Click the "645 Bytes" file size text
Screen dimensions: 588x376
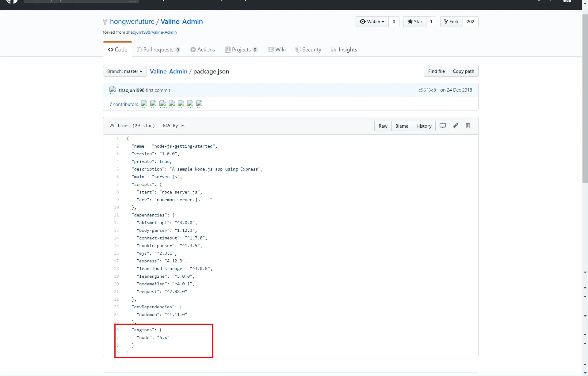[174, 126]
